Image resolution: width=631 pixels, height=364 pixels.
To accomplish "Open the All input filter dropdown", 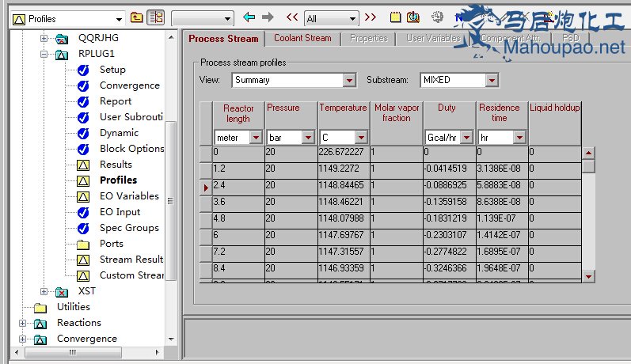I will click(x=352, y=18).
